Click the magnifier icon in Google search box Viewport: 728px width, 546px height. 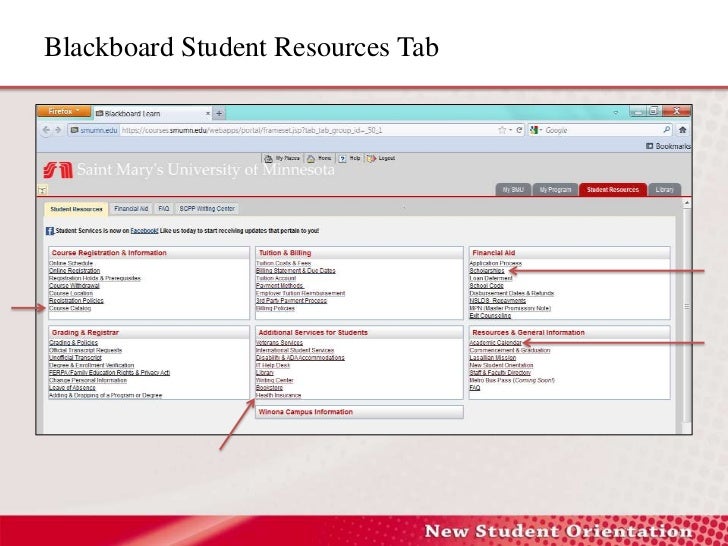click(667, 130)
